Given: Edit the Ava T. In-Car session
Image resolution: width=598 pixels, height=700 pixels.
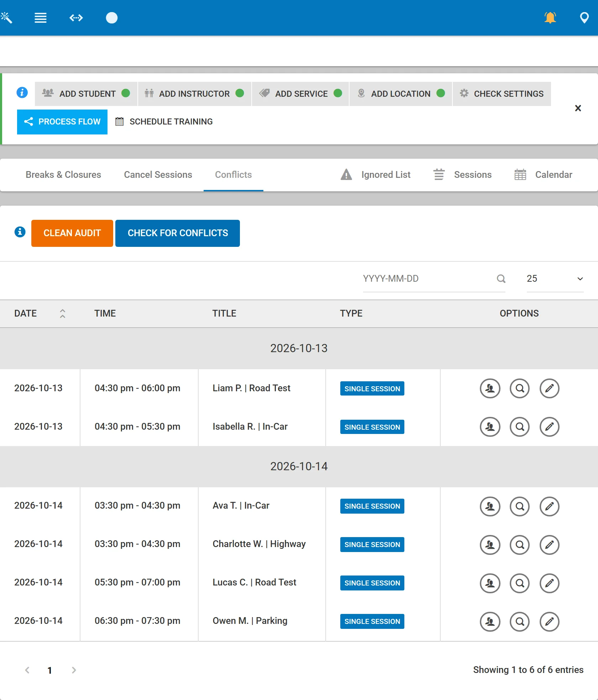Looking at the screenshot, I should pyautogui.click(x=550, y=506).
